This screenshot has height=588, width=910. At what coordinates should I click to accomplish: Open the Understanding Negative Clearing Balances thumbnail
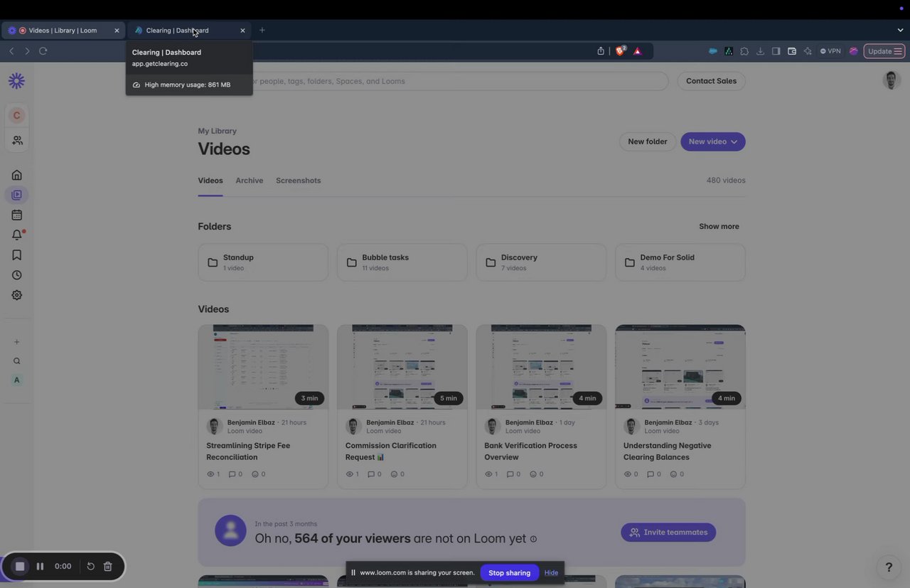(x=680, y=367)
